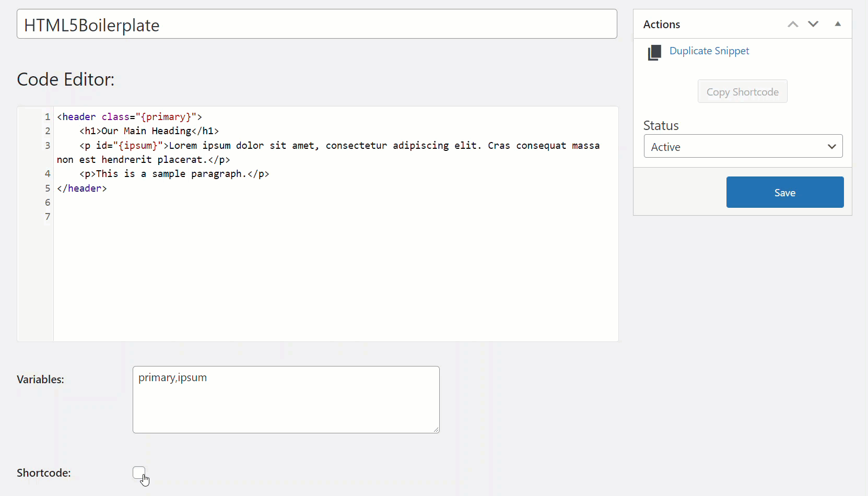This screenshot has width=868, height=496.
Task: Click the Actions panel heading
Action: (x=662, y=24)
